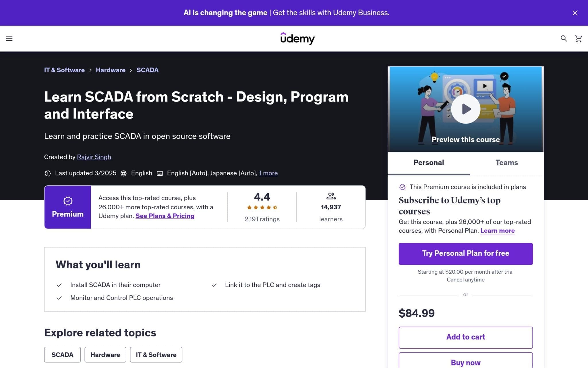
Task: Click 'Install SCADA in their computer' item
Action: (115, 285)
